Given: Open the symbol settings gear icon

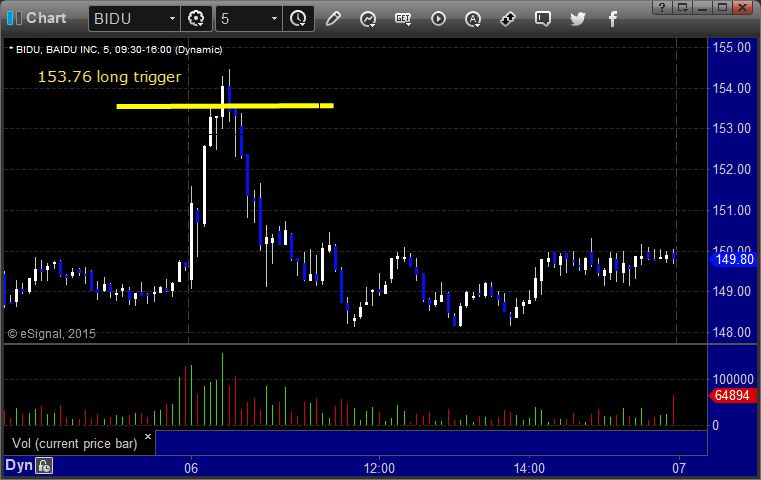Looking at the screenshot, I should [x=196, y=19].
